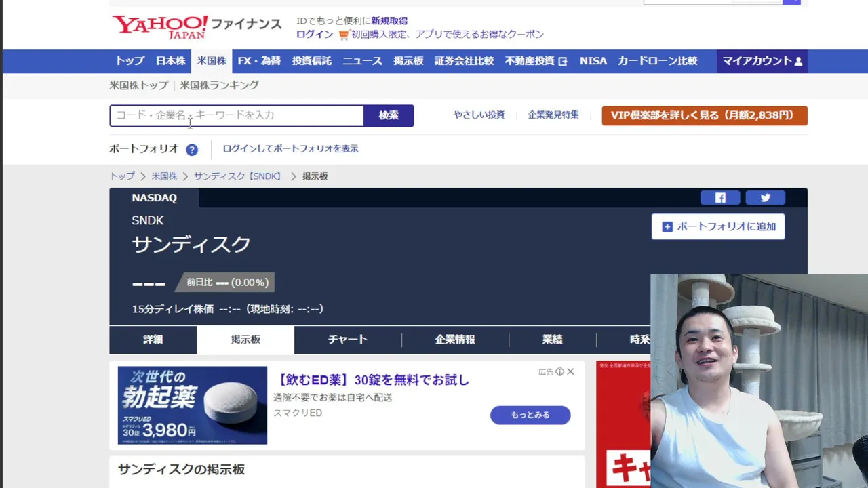Click the NASDAQ market label
This screenshot has height=488, width=868.
tap(155, 198)
